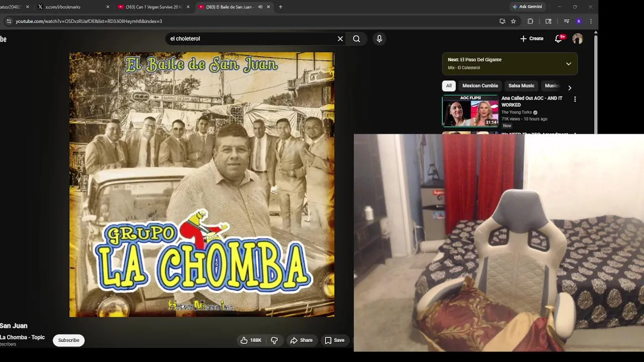Screen dimensions: 644x362
Task: Click the YouTube search box
Action: 251,39
